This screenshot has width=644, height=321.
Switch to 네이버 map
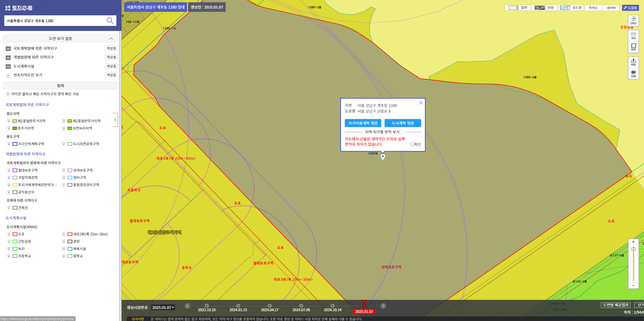[x=611, y=8]
